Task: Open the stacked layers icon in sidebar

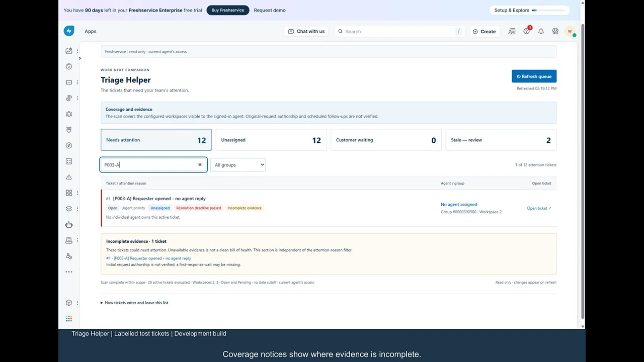Action: pos(69,209)
